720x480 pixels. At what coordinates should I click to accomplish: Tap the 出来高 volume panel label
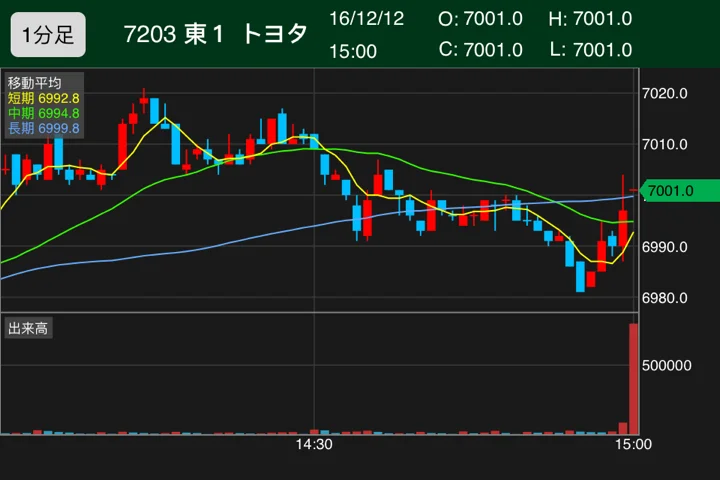28,328
